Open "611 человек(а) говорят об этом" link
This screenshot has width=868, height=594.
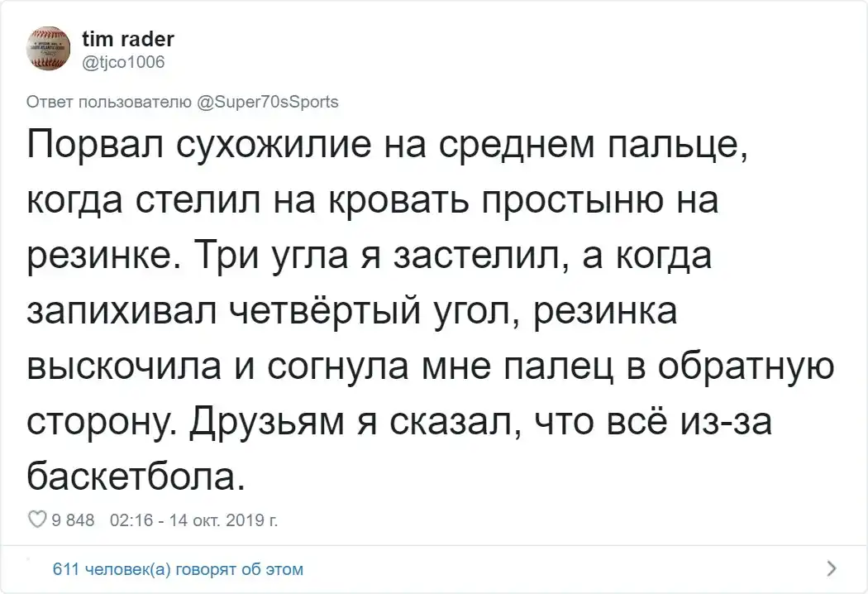pos(177,569)
